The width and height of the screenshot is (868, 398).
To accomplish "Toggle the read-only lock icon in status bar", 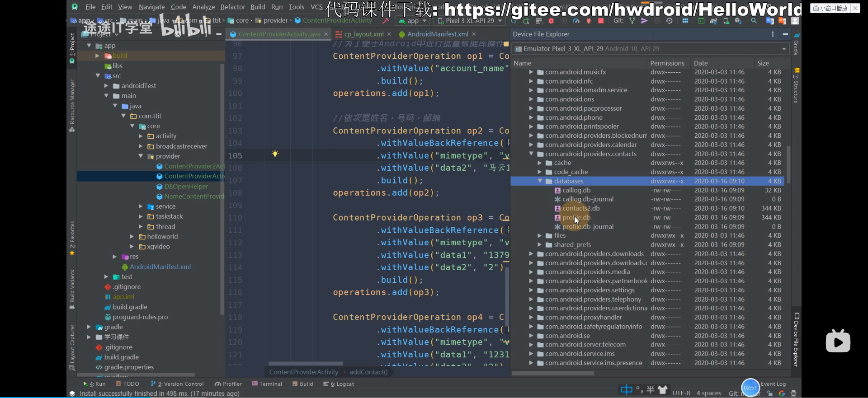I will point(769,393).
